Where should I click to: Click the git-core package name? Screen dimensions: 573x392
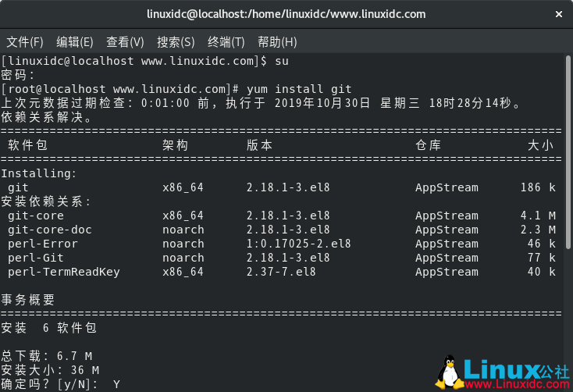(x=36, y=216)
